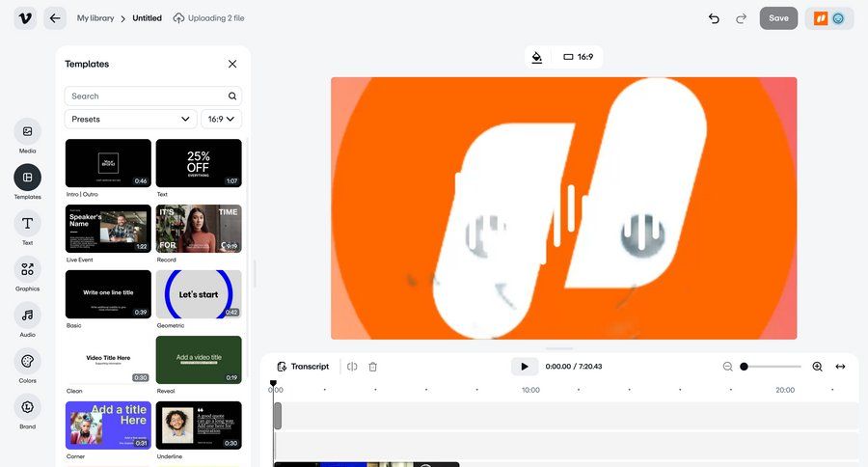Choose the Basic template thumbnail
This screenshot has height=467, width=868.
[108, 294]
